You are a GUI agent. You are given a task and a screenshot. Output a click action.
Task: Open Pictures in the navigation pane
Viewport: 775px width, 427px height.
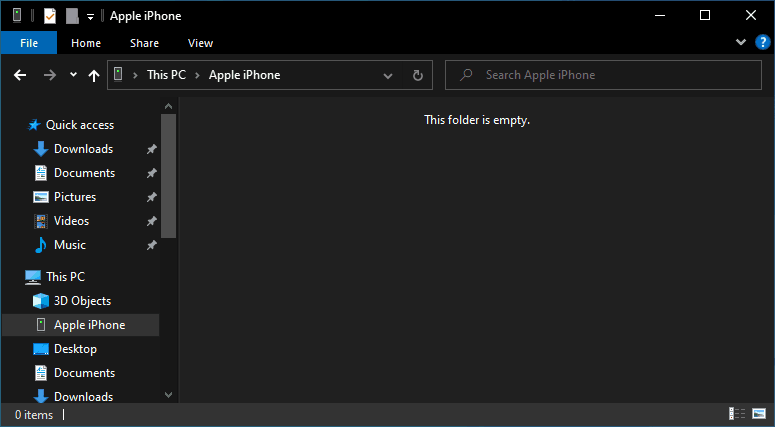click(75, 197)
